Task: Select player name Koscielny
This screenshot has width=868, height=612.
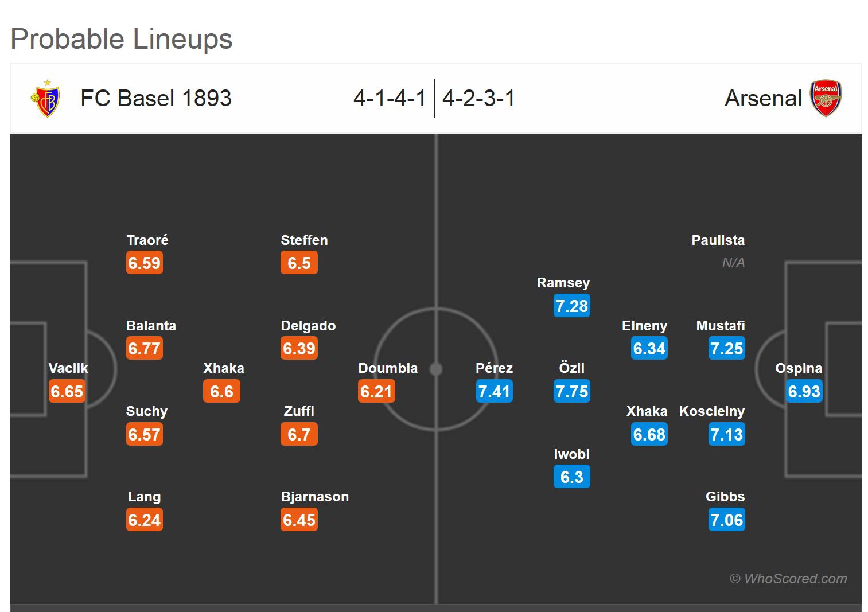Action: pyautogui.click(x=711, y=411)
